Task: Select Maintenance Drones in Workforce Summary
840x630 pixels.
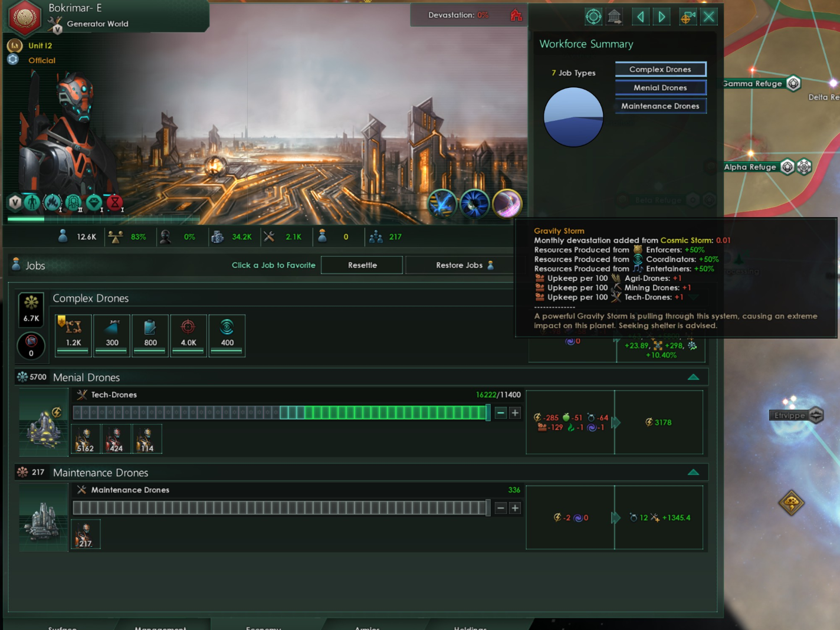Action: (660, 106)
